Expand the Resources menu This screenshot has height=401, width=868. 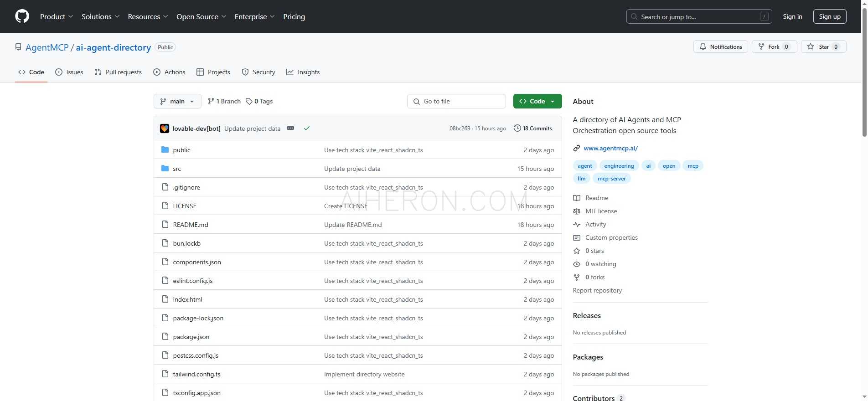point(148,16)
